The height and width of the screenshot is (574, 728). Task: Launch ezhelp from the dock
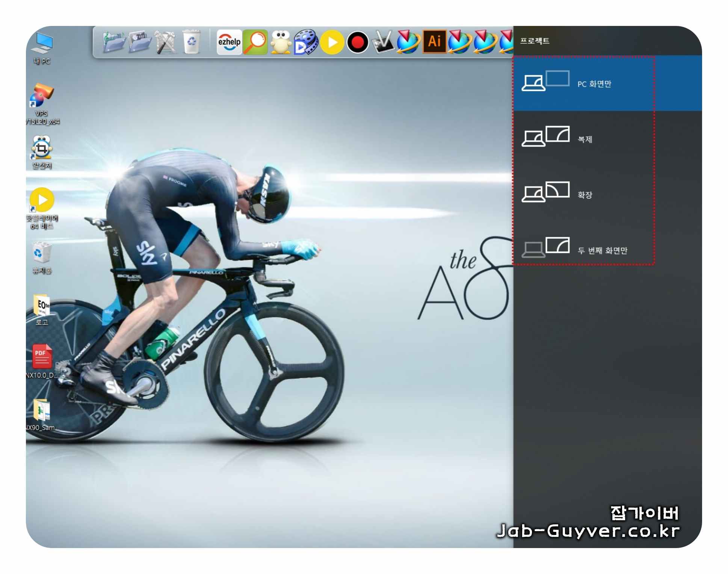pos(229,42)
